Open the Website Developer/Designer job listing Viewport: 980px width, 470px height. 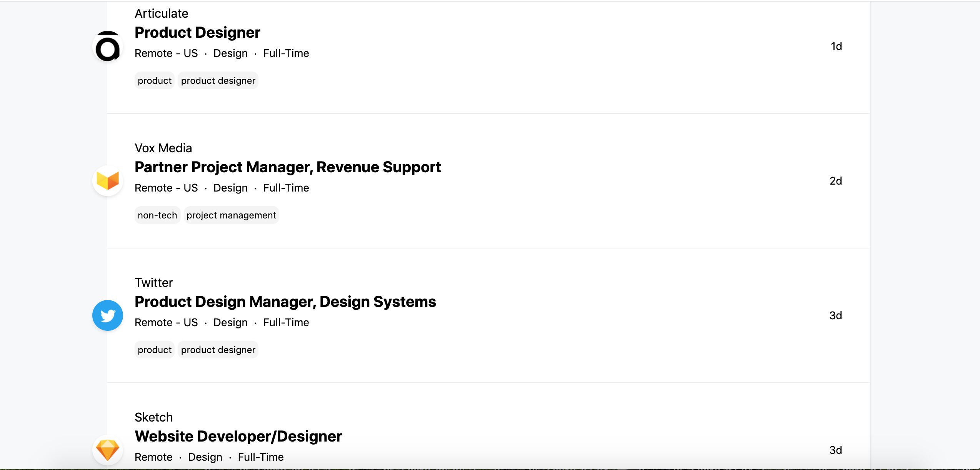[238, 437]
